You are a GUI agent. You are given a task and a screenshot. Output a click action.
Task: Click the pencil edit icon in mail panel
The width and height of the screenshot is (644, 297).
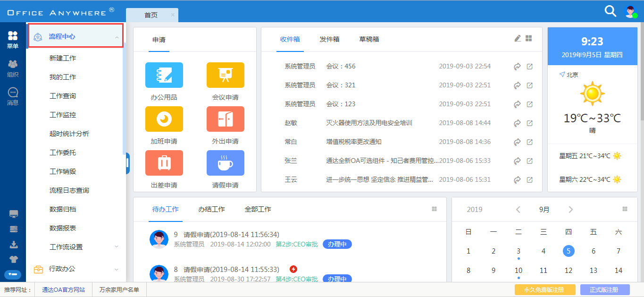tap(518, 39)
